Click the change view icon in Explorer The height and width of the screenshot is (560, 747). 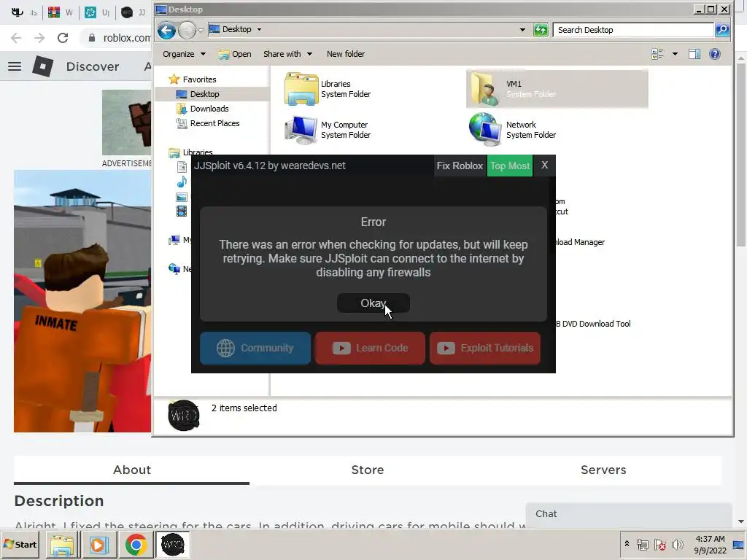tap(658, 54)
